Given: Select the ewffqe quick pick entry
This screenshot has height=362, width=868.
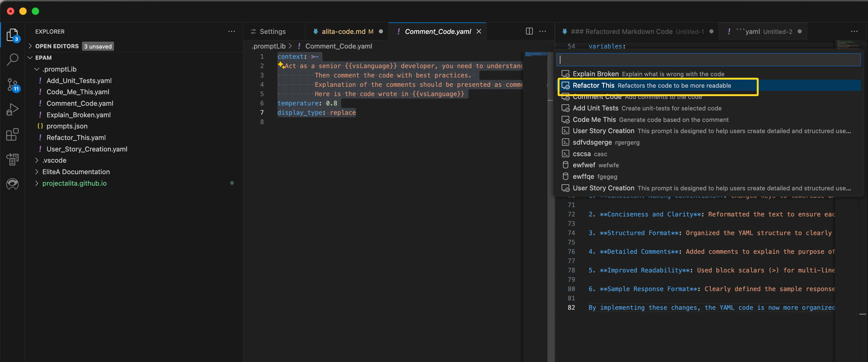Looking at the screenshot, I should pos(708,176).
